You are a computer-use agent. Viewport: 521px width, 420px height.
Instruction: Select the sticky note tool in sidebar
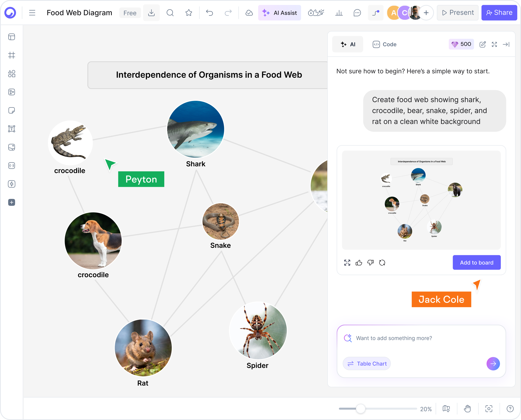point(12,110)
